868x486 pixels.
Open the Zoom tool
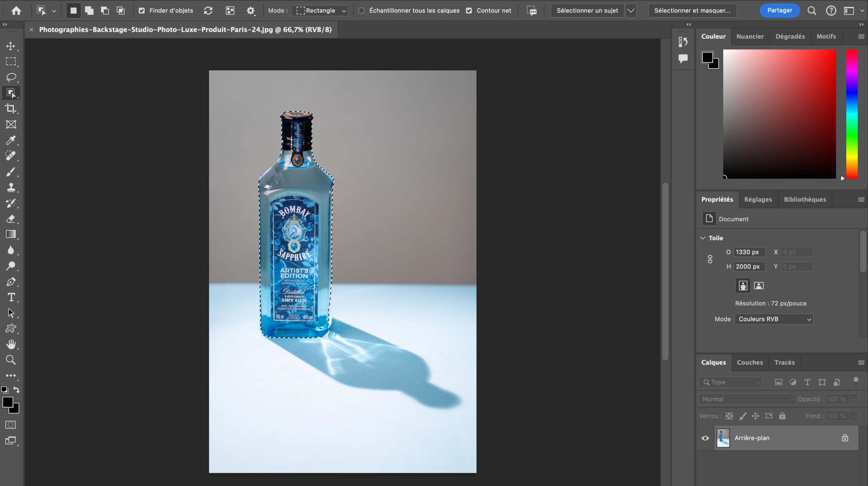tap(11, 359)
